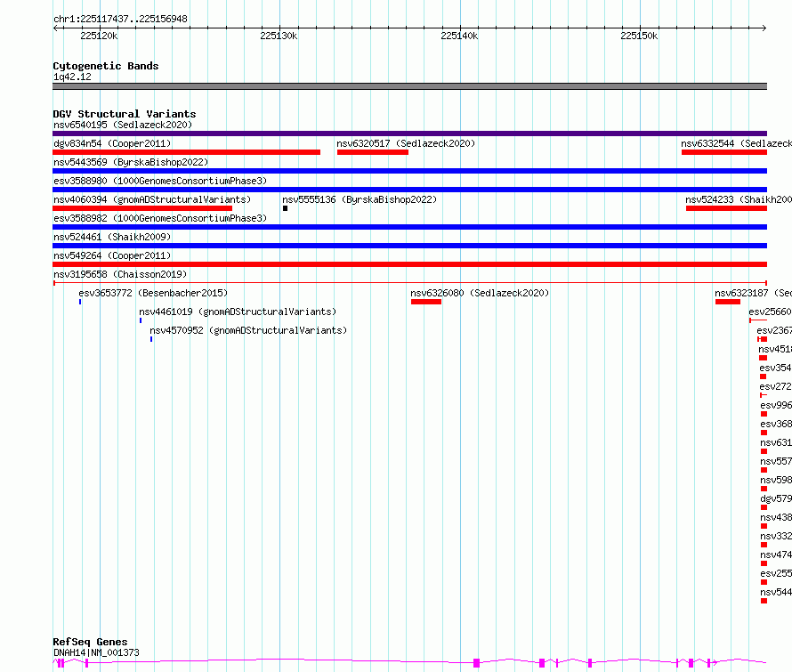Screen dimensions: 792x672
Task: Click the blue tick under nsv4461019
Action: point(141,320)
